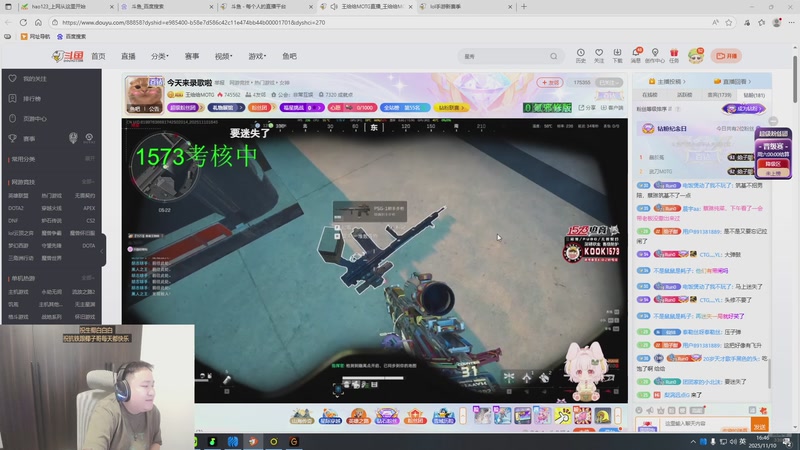Viewport: 800px width, 450px height.
Task: Open the 直播 nav item
Action: click(128, 56)
